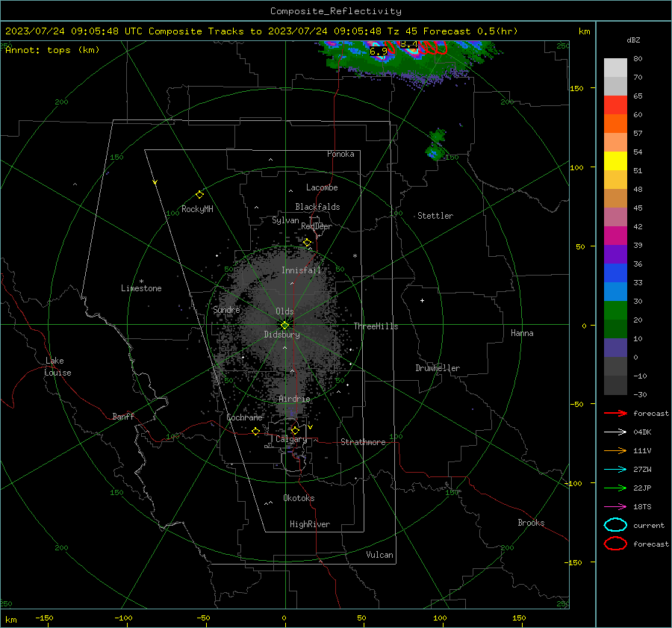Click the light gray swatch at 80 dBZ
Screen dimensions: 672x628
click(615, 67)
